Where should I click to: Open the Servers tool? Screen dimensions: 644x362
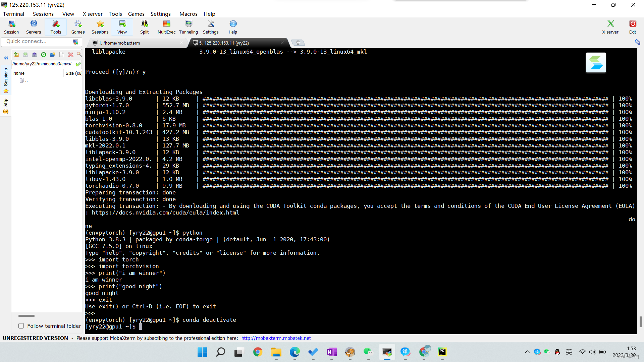tap(33, 27)
